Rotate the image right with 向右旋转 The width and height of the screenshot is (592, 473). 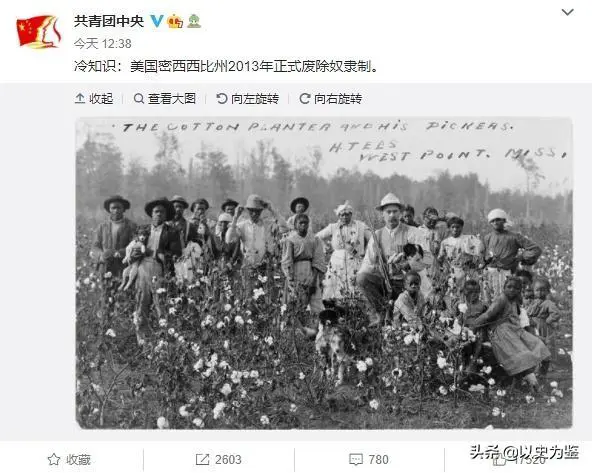pyautogui.click(x=331, y=99)
